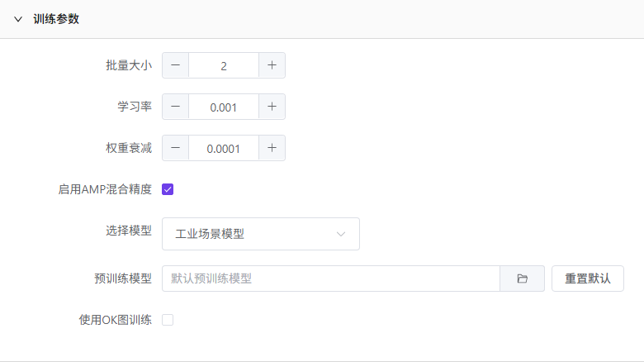The height and width of the screenshot is (362, 644).
Task: Increase the 学习率 value with plus
Action: pos(272,107)
